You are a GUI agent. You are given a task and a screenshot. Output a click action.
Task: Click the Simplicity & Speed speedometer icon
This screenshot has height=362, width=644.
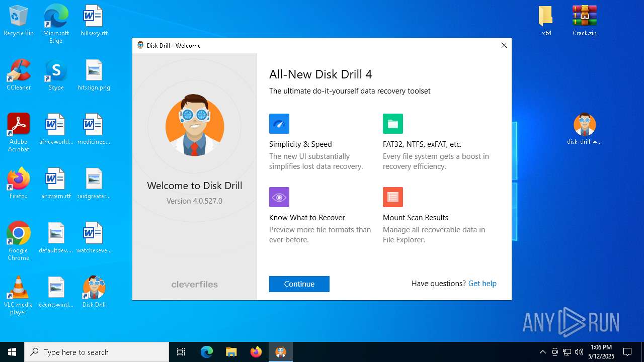point(279,124)
